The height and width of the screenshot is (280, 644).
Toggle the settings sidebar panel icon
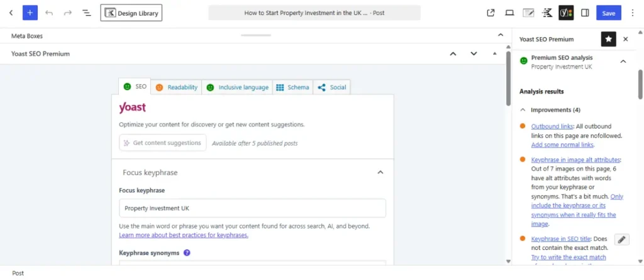pos(585,13)
